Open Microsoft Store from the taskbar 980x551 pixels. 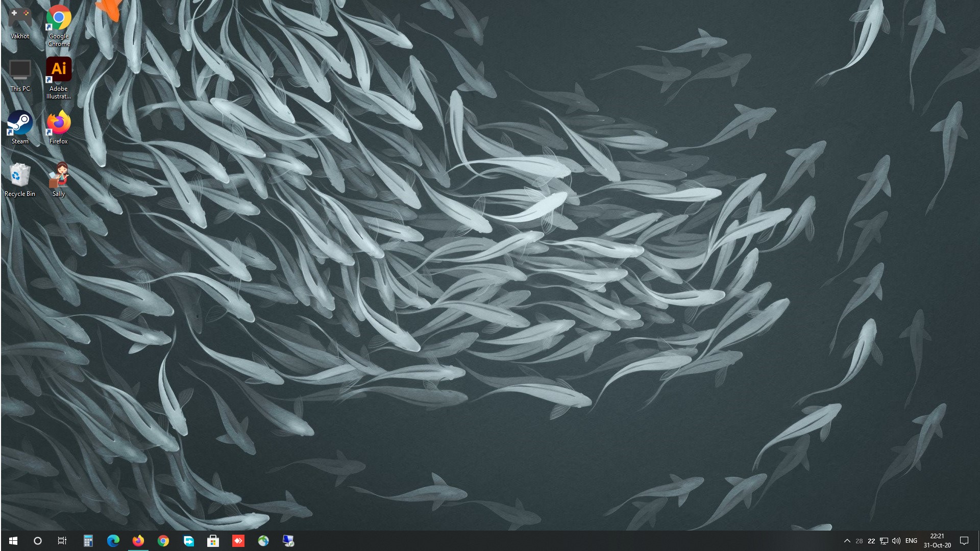(213, 541)
